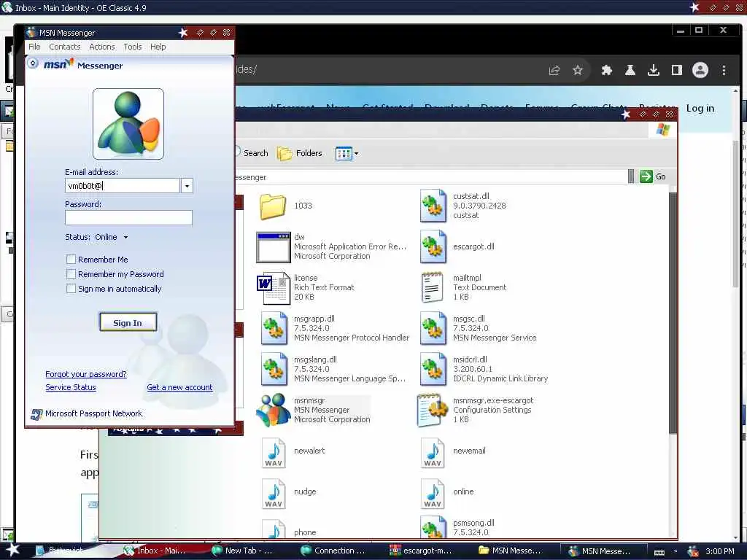Select the nudge WAV icon
Image resolution: width=747 pixels, height=560 pixels.
(x=274, y=494)
